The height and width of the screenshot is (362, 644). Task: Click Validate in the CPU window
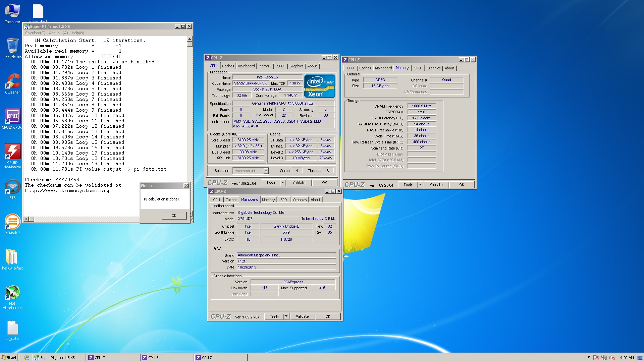(299, 183)
